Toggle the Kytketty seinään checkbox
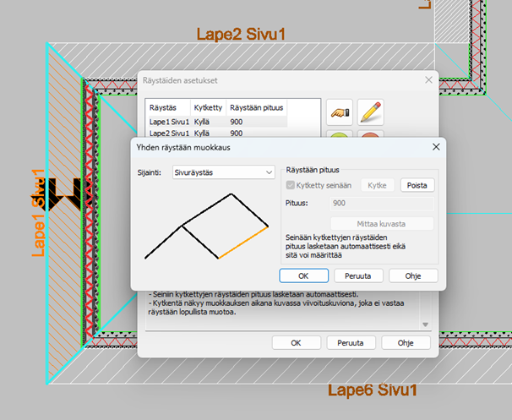512x420 pixels. 292,184
